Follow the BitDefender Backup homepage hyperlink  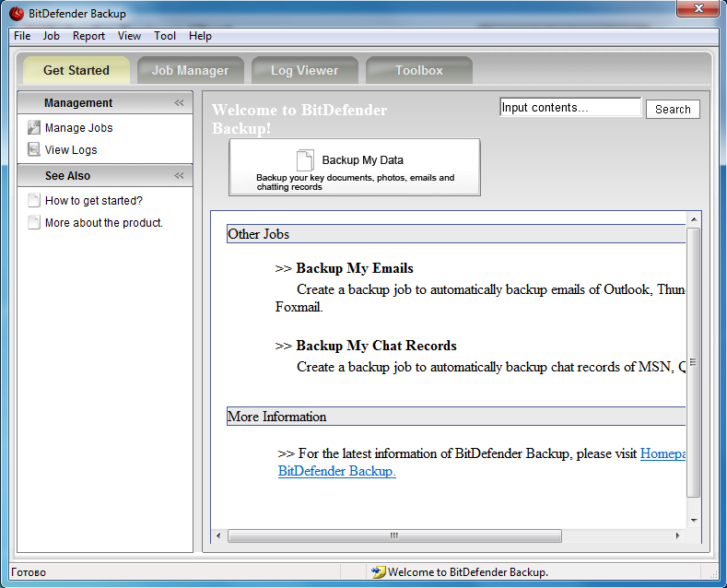point(337,471)
